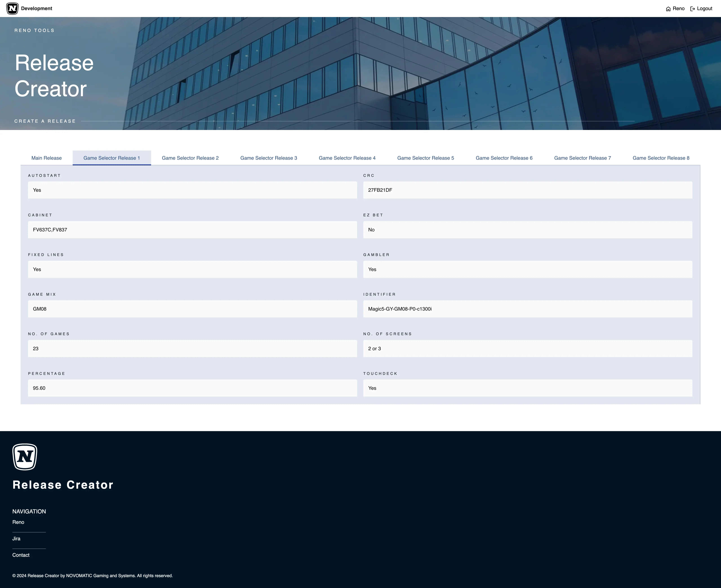Open Game Selector Release 2 tab
The width and height of the screenshot is (721, 588).
[190, 158]
